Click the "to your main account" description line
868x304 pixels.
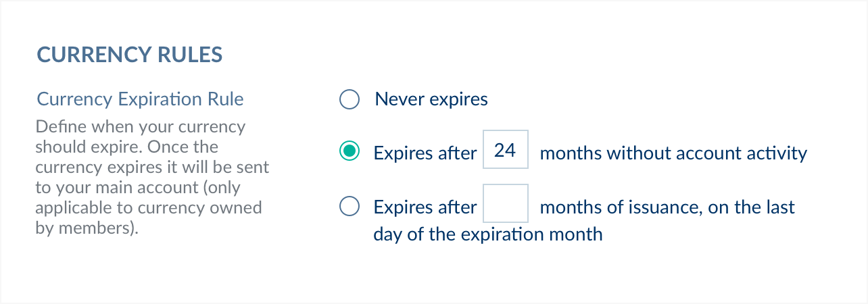tap(137, 188)
